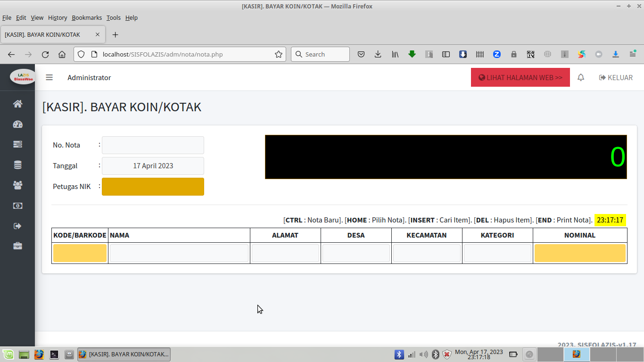Click the users group icon in sidebar
This screenshot has width=644, height=362.
click(17, 185)
